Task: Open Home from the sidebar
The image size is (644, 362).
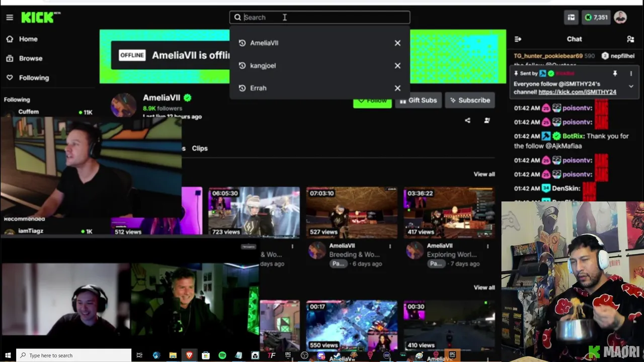Action: tap(28, 39)
